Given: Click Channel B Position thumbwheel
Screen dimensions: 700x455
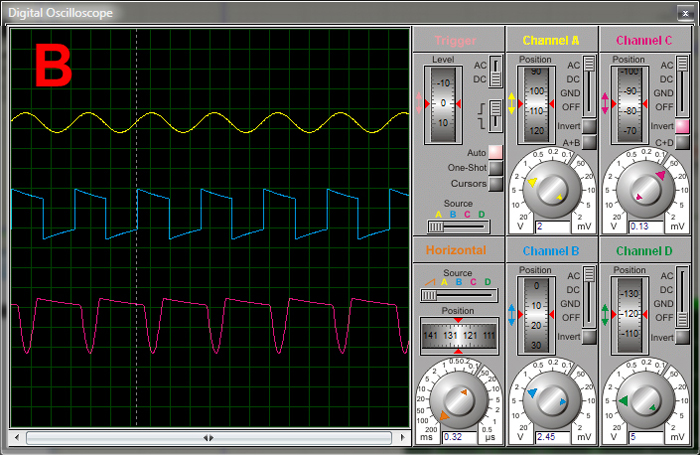Looking at the screenshot, I should 536,315.
